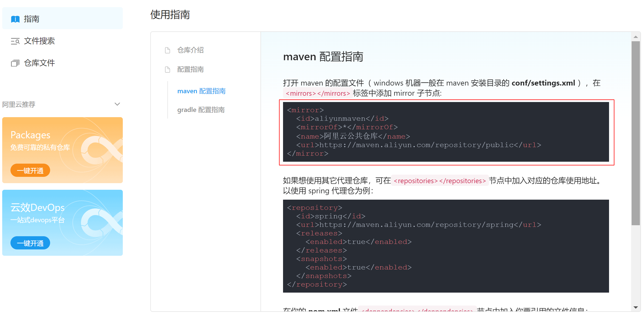The height and width of the screenshot is (319, 644).
Task: Select 仓库介绍 in the guide tree
Action: coord(190,50)
